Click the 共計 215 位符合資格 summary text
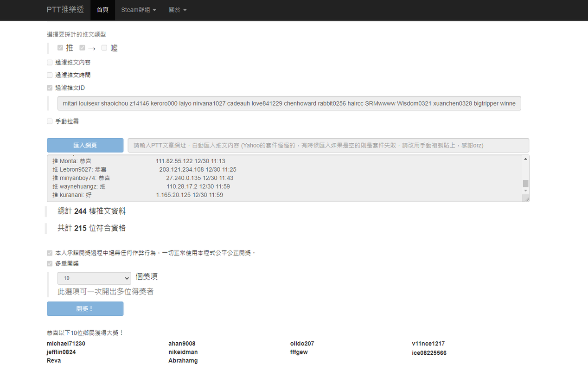 point(91,228)
